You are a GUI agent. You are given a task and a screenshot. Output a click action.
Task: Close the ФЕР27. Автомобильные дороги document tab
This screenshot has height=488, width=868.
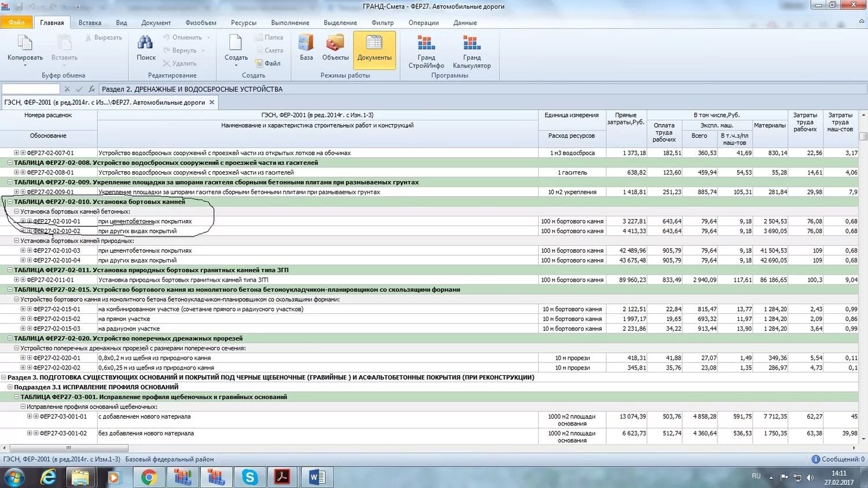point(212,102)
